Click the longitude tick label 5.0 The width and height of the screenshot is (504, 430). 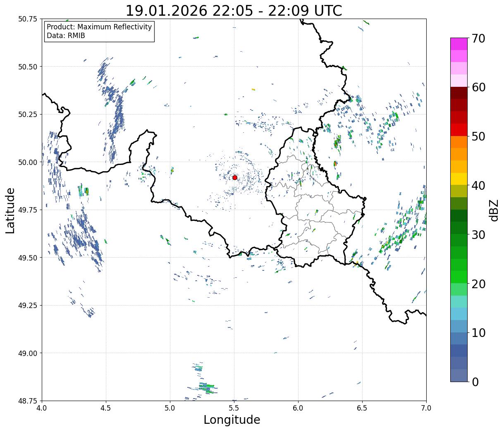pos(170,408)
